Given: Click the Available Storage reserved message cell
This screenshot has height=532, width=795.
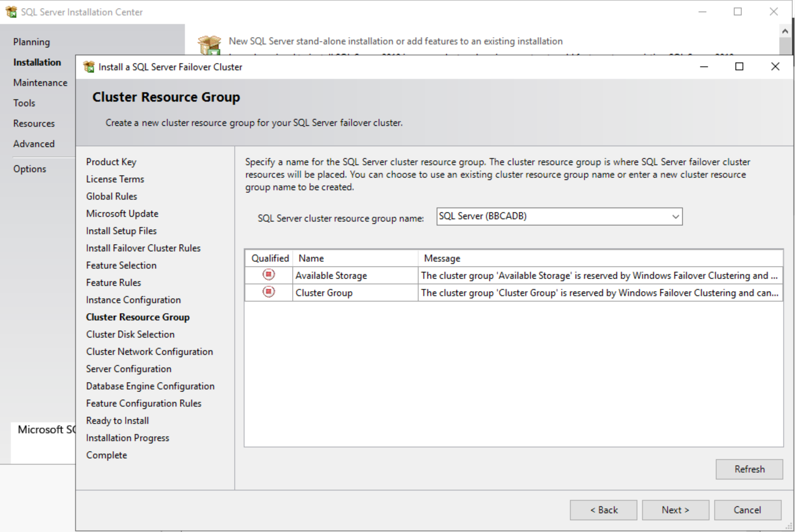Looking at the screenshot, I should [600, 275].
